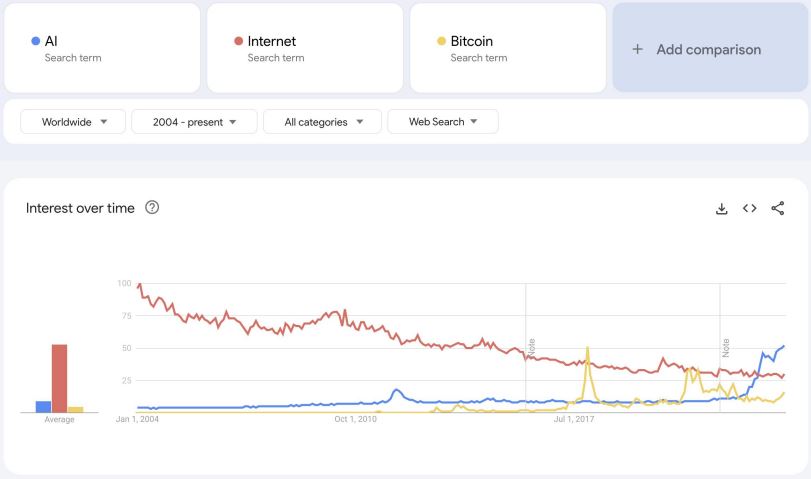Click the blue AI average bar
The width and height of the screenshot is (811, 479).
[43, 406]
